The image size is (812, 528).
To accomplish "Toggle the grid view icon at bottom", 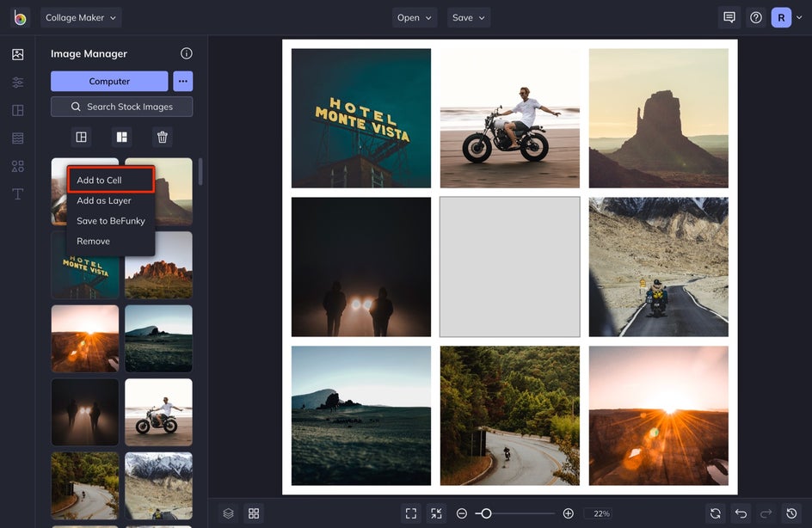I will [254, 513].
